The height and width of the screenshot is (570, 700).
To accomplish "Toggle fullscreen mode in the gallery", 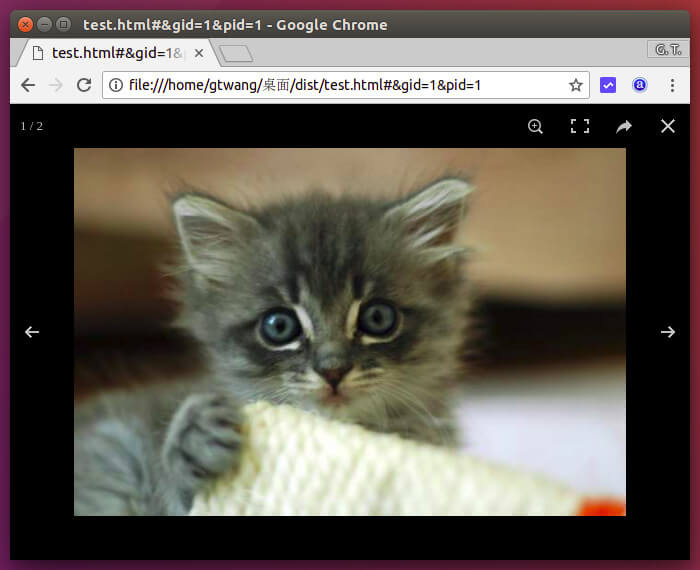I will (579, 126).
